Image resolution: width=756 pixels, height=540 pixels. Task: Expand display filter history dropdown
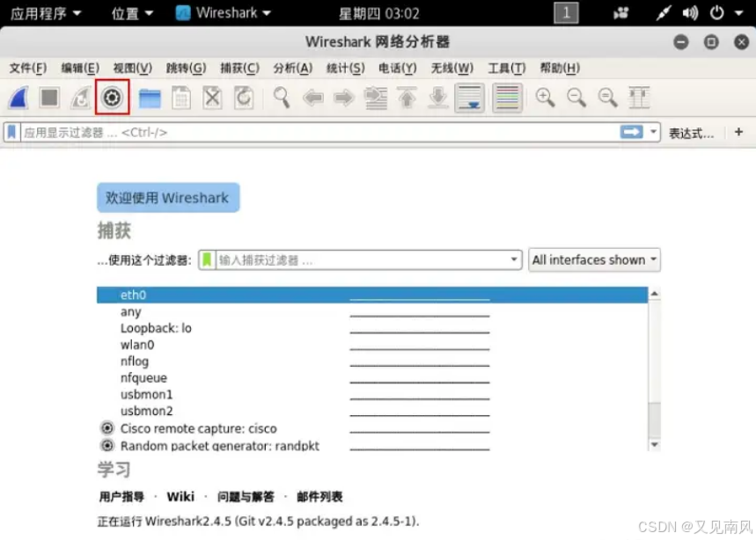[x=653, y=132]
